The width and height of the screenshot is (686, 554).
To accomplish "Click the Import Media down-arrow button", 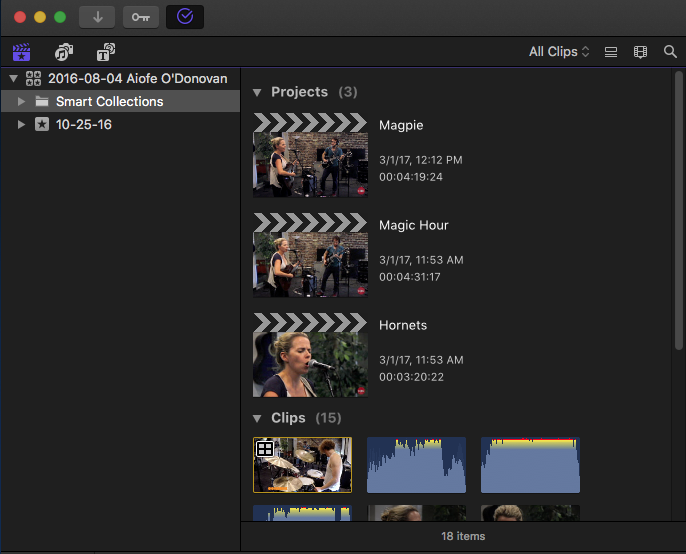I will 97,17.
